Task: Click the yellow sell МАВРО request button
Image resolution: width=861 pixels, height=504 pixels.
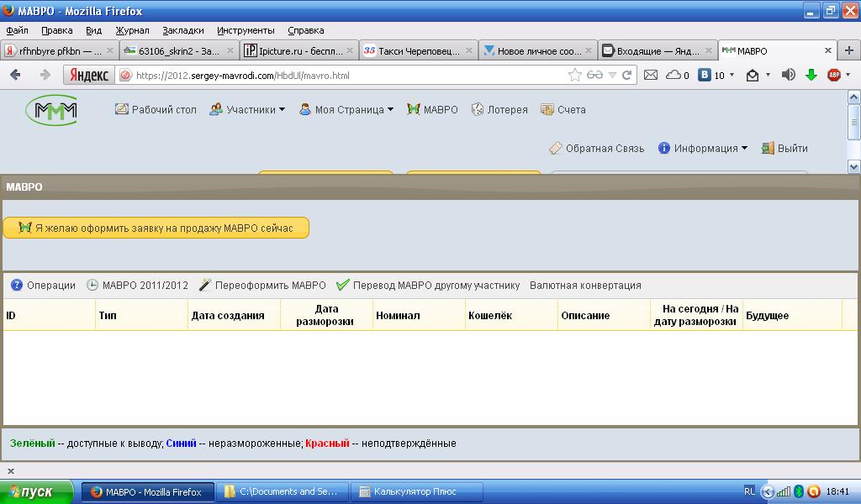Action: [156, 228]
